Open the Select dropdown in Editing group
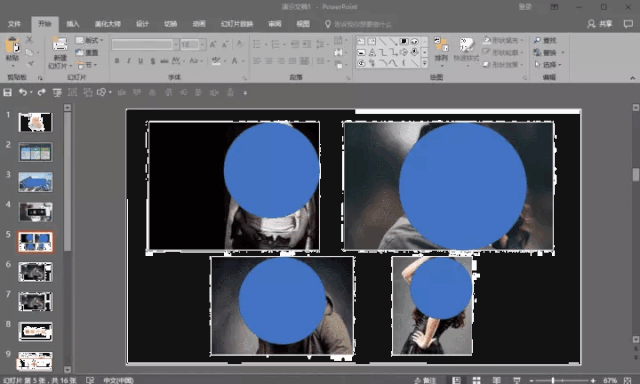The width and height of the screenshot is (640, 384). [548, 64]
